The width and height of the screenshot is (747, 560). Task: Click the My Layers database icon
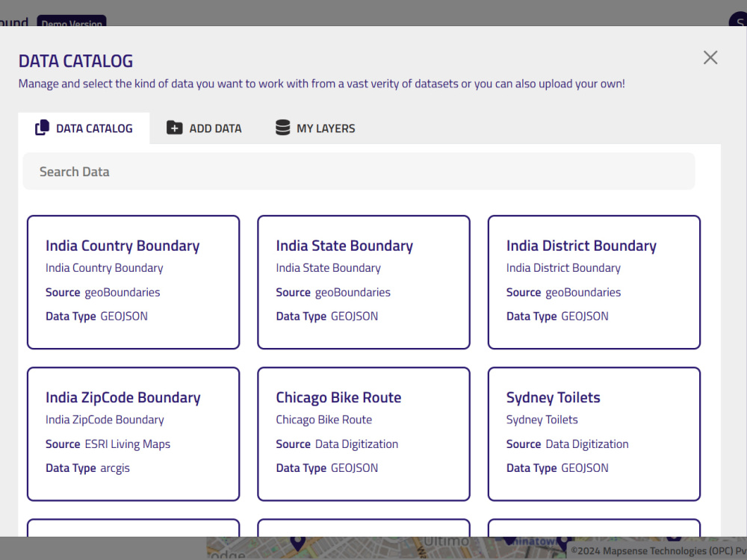click(282, 128)
